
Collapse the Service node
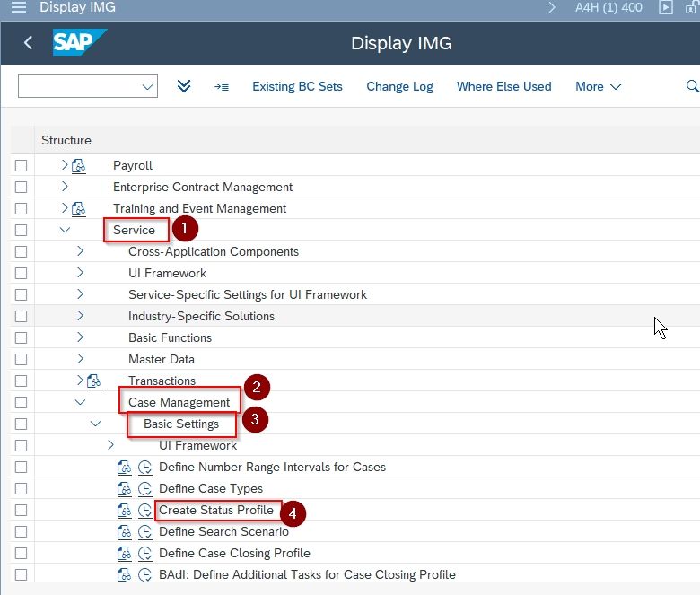tap(65, 230)
